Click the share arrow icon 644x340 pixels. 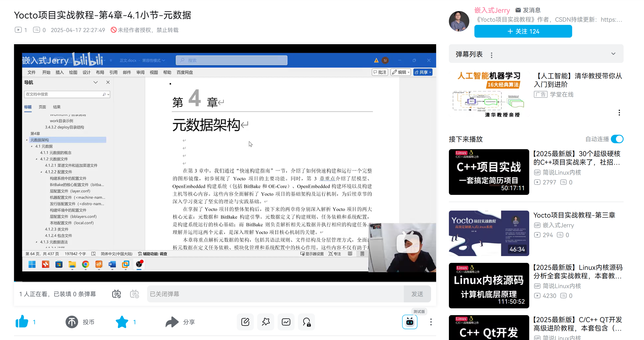tap(172, 322)
